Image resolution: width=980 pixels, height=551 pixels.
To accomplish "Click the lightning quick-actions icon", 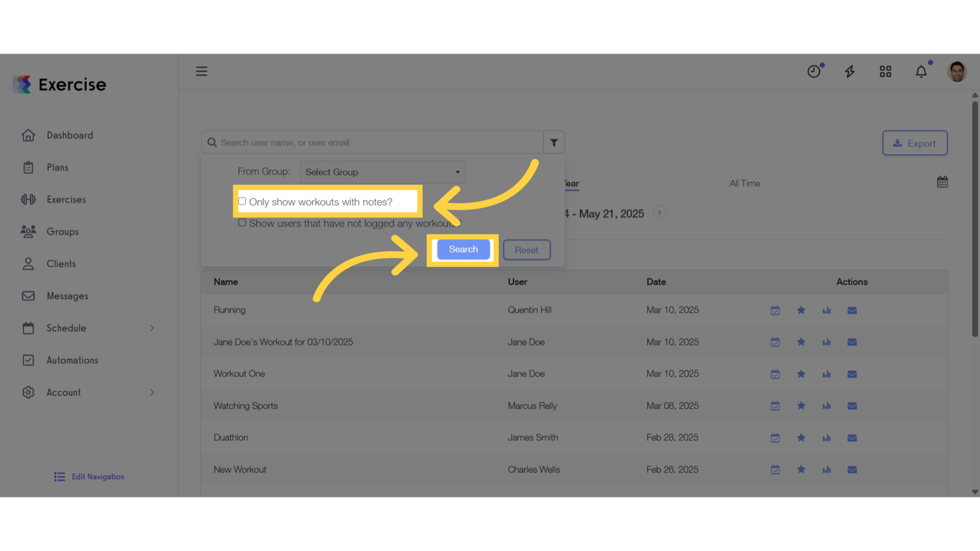I will [849, 71].
